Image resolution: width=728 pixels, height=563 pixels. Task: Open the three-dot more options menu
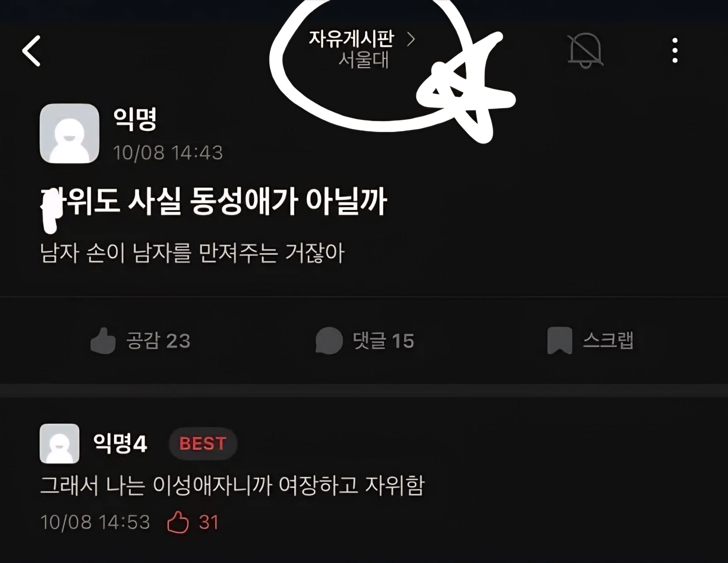tap(675, 51)
